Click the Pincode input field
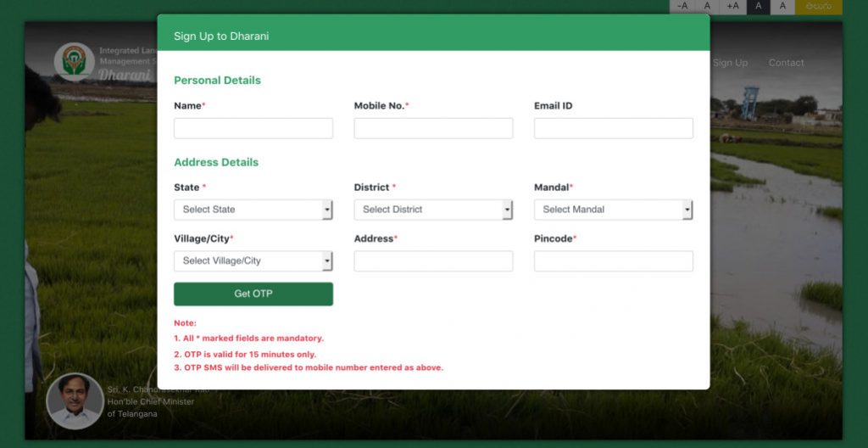 [614, 261]
